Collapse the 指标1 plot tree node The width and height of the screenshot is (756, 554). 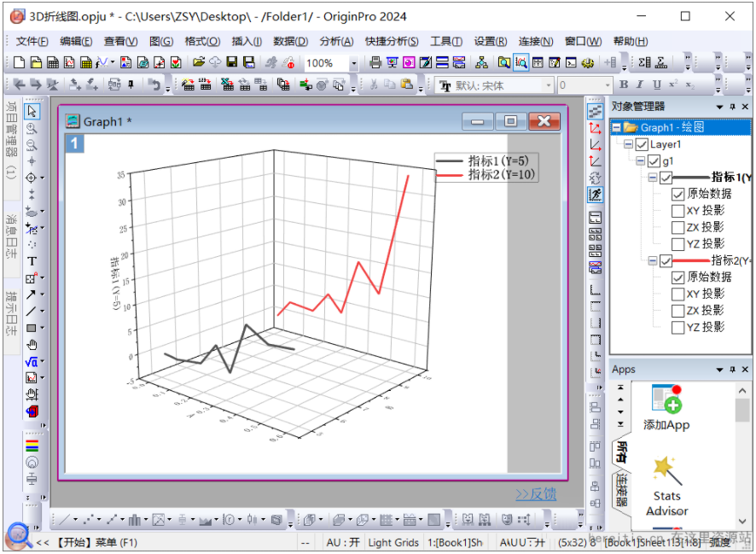[653, 178]
